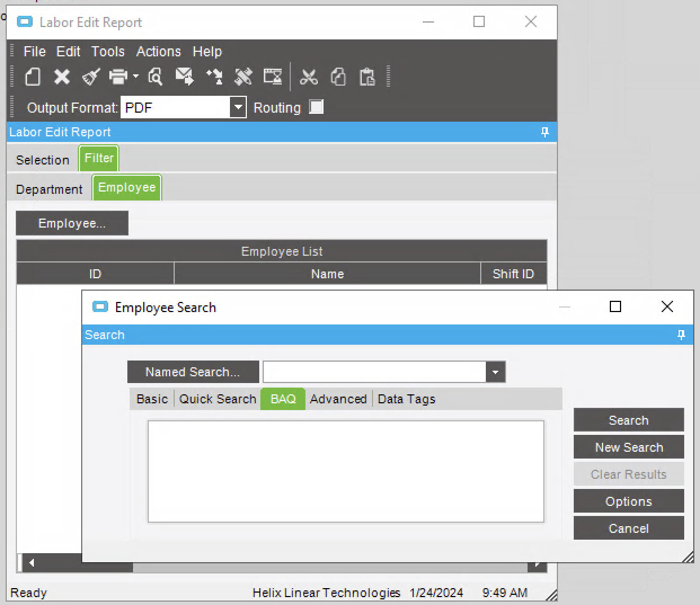This screenshot has height=605, width=700.
Task: Click the Print toolbar icon
Action: coord(119,77)
